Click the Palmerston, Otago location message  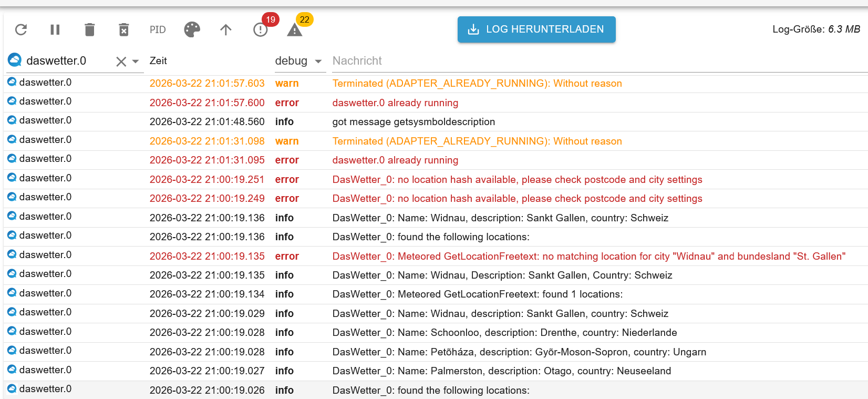(502, 371)
